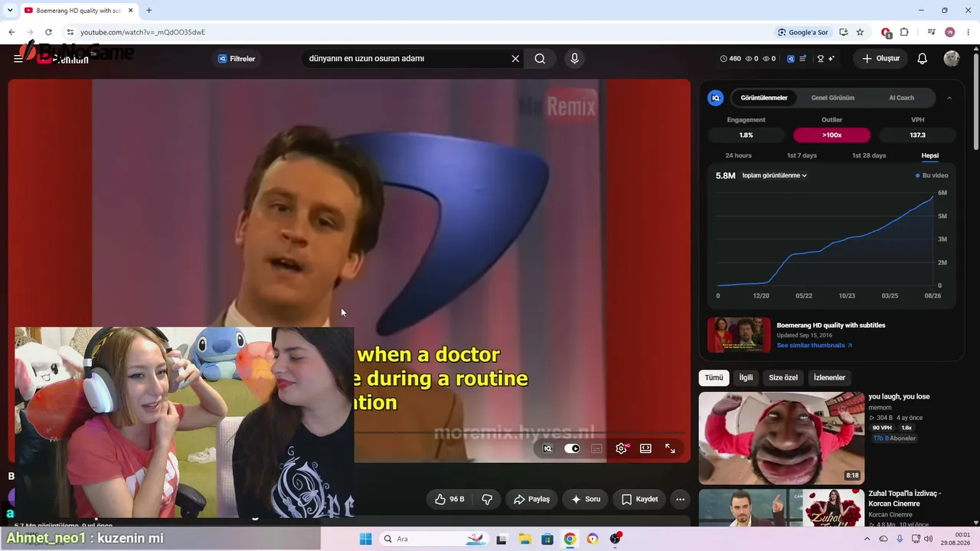
Task: Open Chrome extensions puzzle icon
Action: tap(904, 32)
